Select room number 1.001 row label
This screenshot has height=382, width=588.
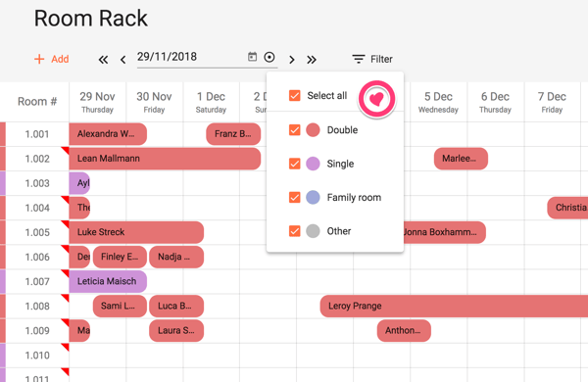[x=37, y=134]
